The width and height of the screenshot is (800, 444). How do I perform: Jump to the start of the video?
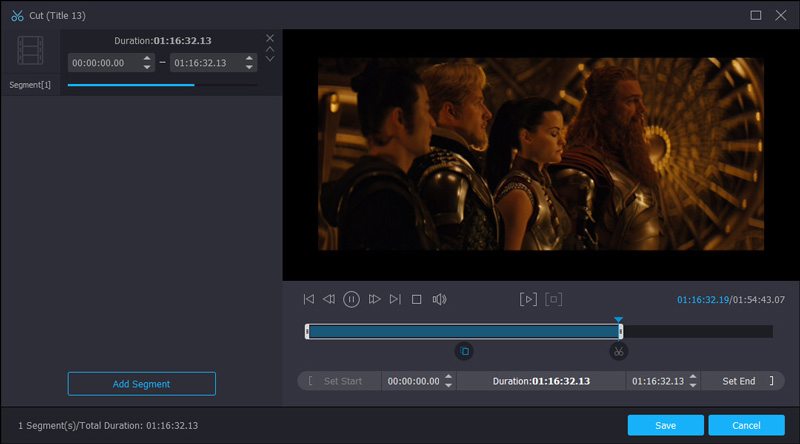pyautogui.click(x=309, y=299)
